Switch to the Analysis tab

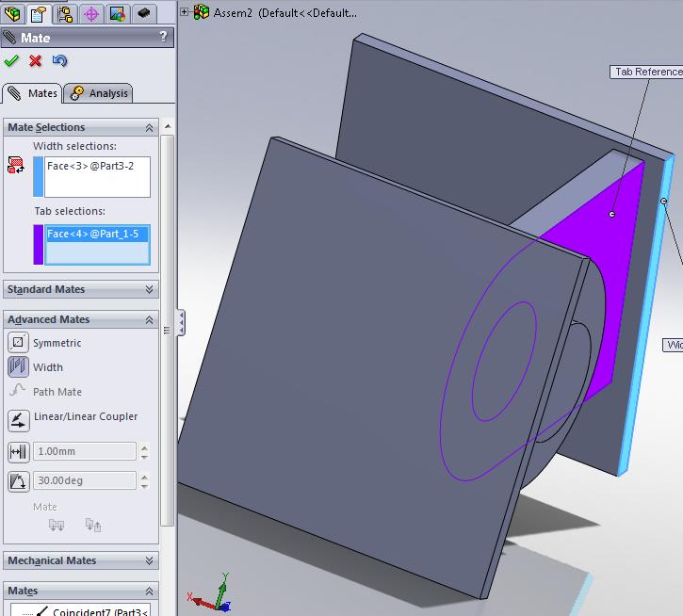click(98, 93)
